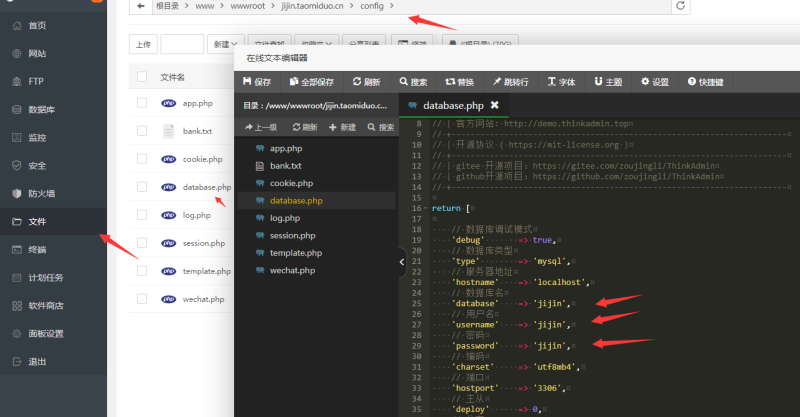Click 刷新 in the editor top toolbar

(x=366, y=82)
